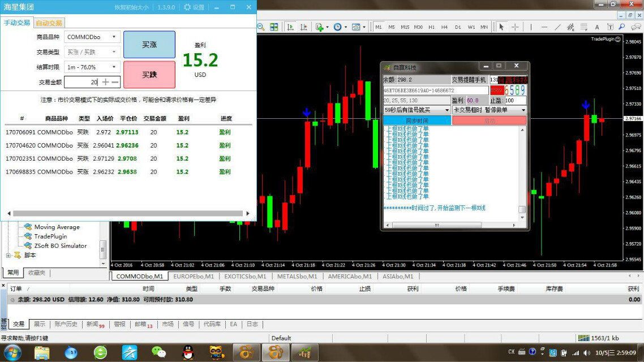Open the EUROPEbo,M1 chart tab
Screen dimensions: 644x362
pos(194,277)
